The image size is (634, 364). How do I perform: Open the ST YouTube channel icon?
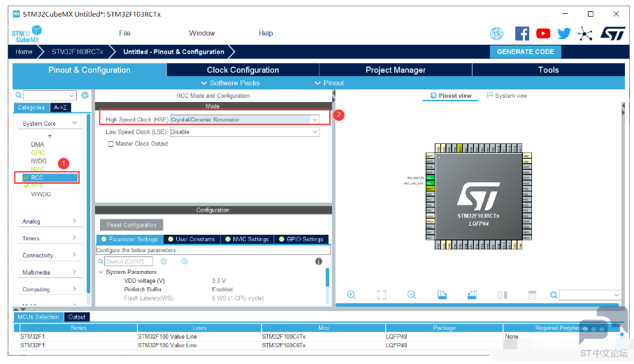click(x=542, y=34)
